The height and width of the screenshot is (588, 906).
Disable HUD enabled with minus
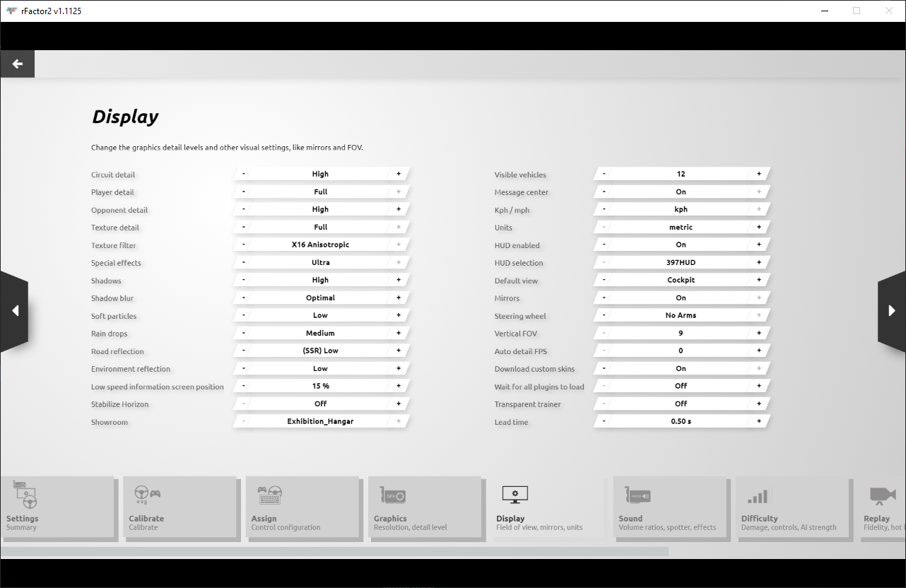[x=604, y=245]
